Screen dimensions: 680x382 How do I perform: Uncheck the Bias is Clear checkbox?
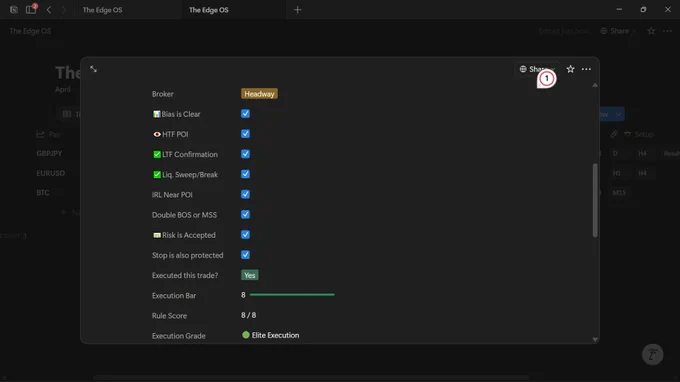[245, 114]
